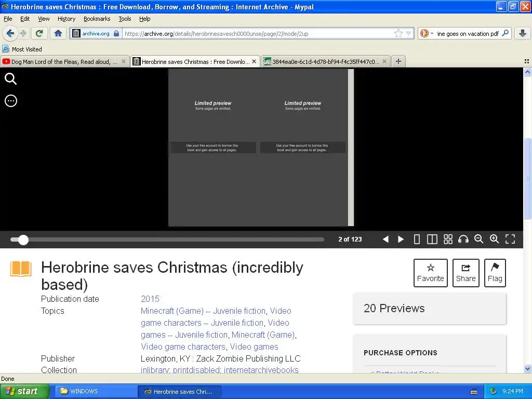
Task: Open the Most Visited bookmarks folder
Action: pyautogui.click(x=22, y=49)
